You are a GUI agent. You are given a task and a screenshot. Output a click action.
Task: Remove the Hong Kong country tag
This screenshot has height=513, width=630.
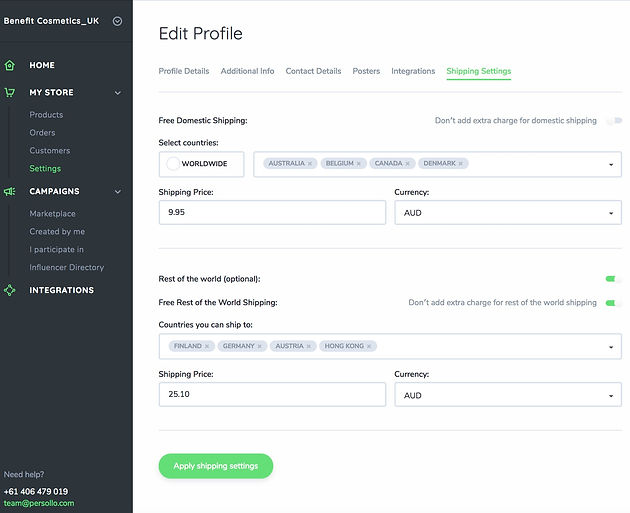[369, 346]
